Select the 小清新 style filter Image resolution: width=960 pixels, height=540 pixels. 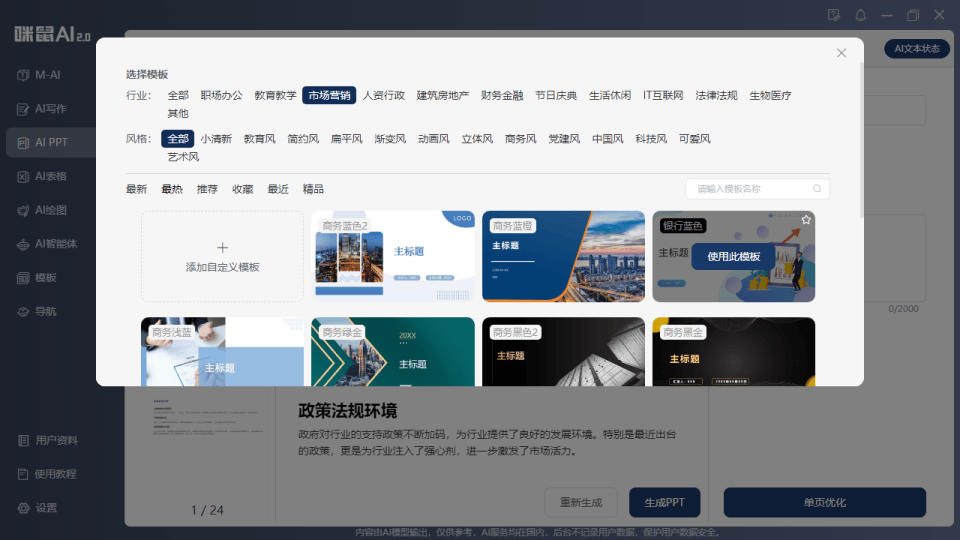tap(216, 139)
